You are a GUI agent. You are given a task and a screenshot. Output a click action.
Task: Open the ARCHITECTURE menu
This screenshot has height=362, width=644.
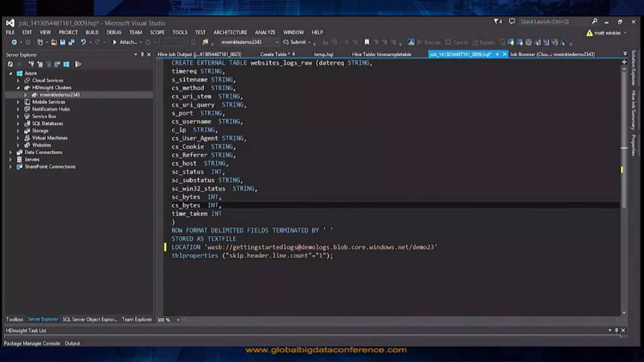pos(230,32)
